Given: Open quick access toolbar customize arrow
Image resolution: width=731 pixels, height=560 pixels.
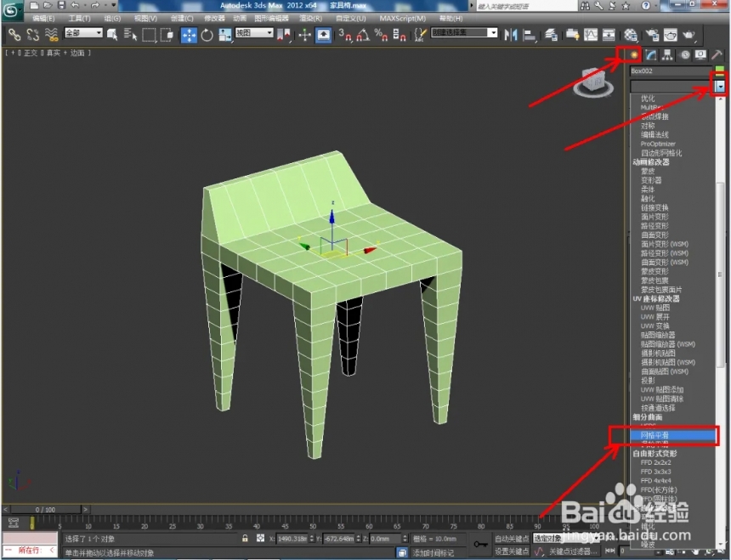Looking at the screenshot, I should pyautogui.click(x=113, y=5).
